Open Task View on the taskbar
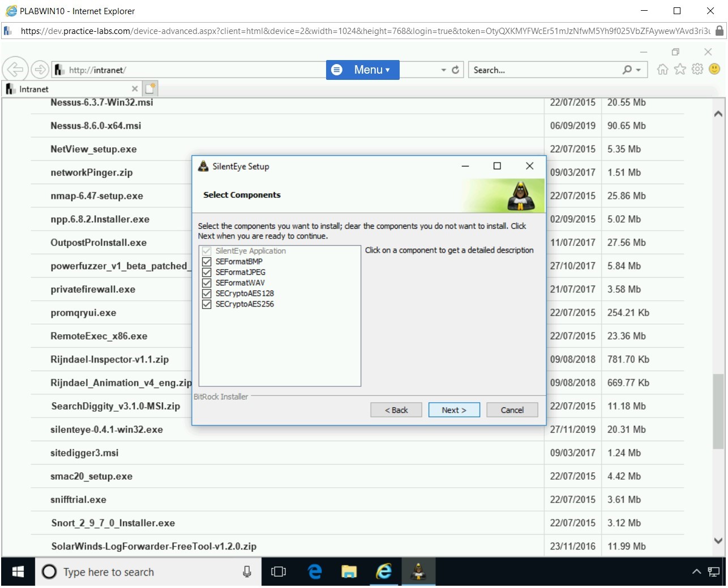 pos(279,572)
